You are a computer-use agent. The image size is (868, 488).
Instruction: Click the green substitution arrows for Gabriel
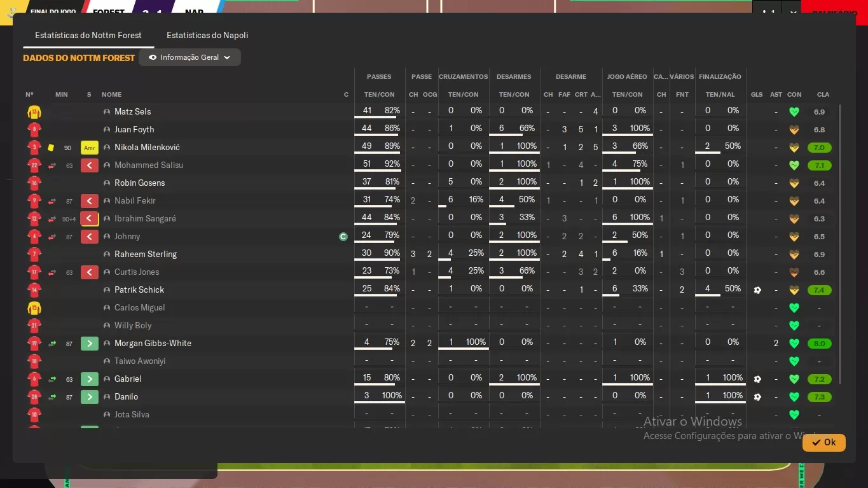[52, 379]
